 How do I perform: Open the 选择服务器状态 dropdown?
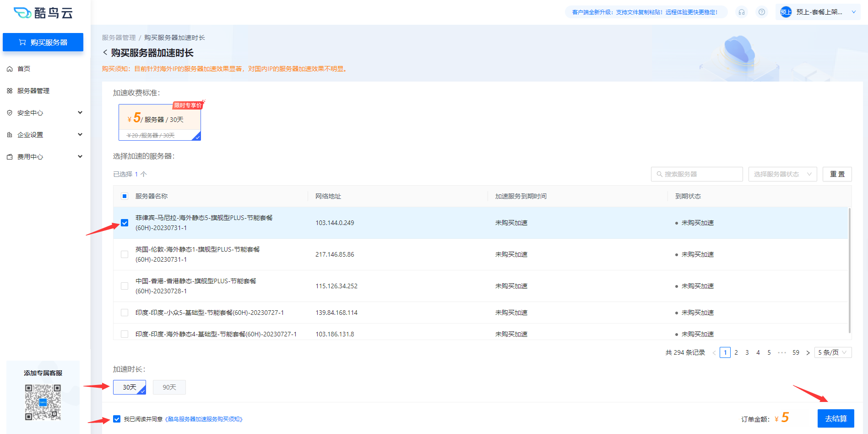783,174
